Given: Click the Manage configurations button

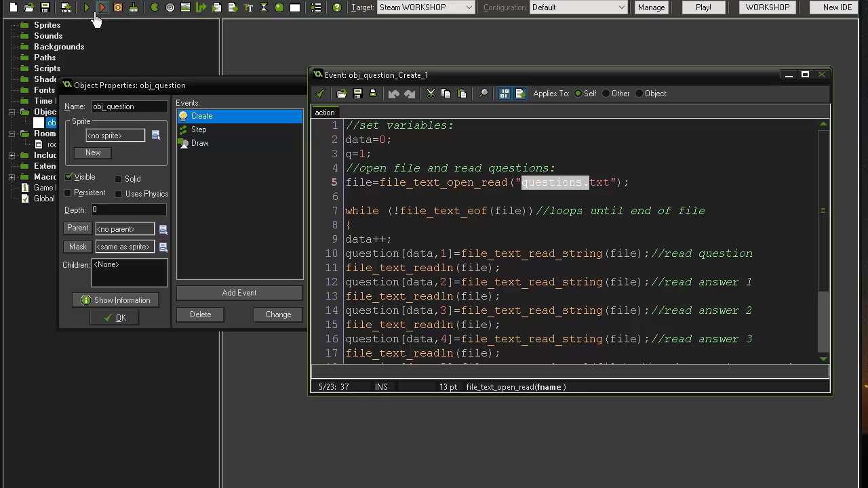Looking at the screenshot, I should click(651, 7).
